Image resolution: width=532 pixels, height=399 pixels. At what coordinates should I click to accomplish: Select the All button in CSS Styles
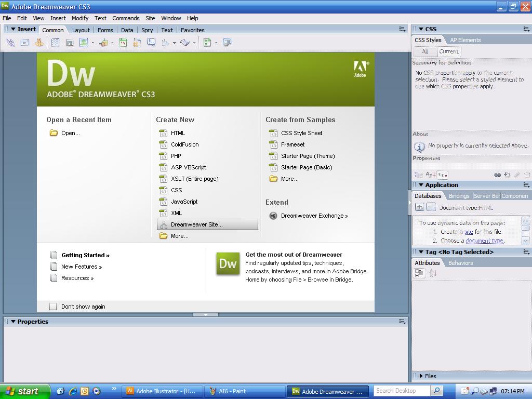[425, 51]
